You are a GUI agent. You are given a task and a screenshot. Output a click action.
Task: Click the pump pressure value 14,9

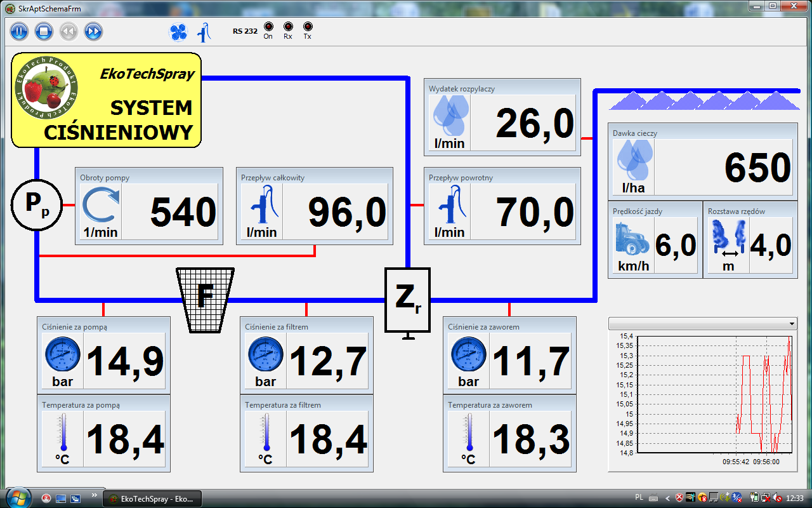point(125,362)
